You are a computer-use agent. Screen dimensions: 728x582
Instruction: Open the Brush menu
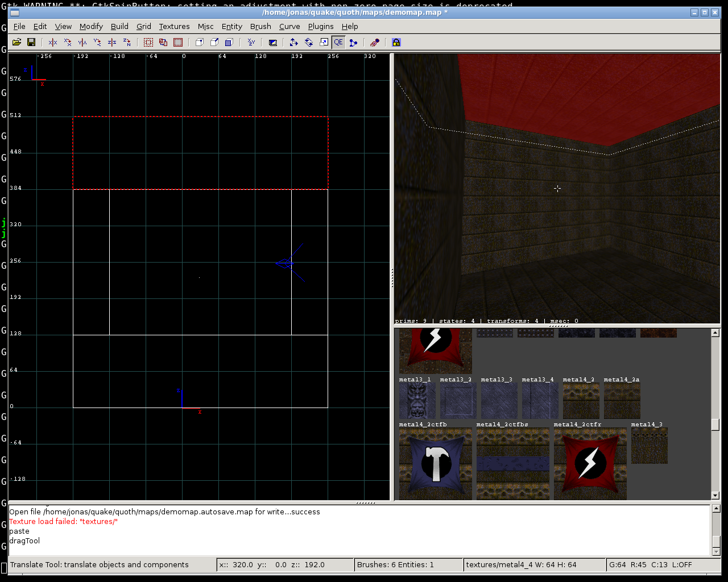click(x=260, y=26)
